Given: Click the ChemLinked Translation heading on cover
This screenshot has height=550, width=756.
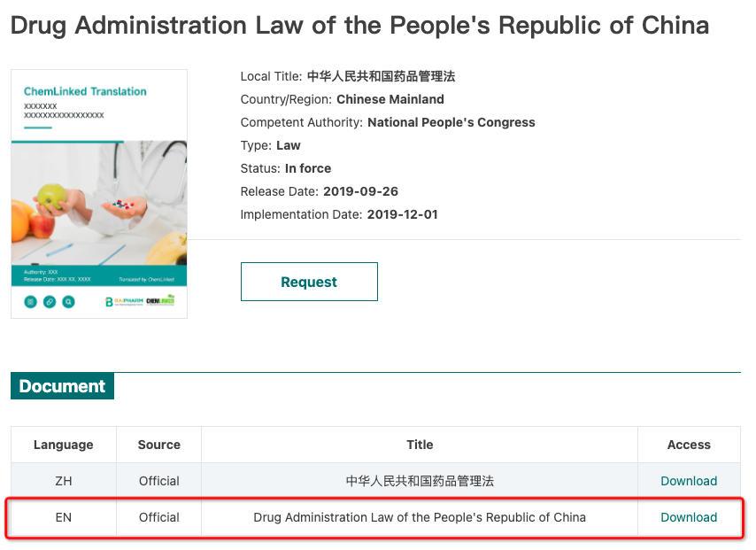Looking at the screenshot, I should 85,91.
